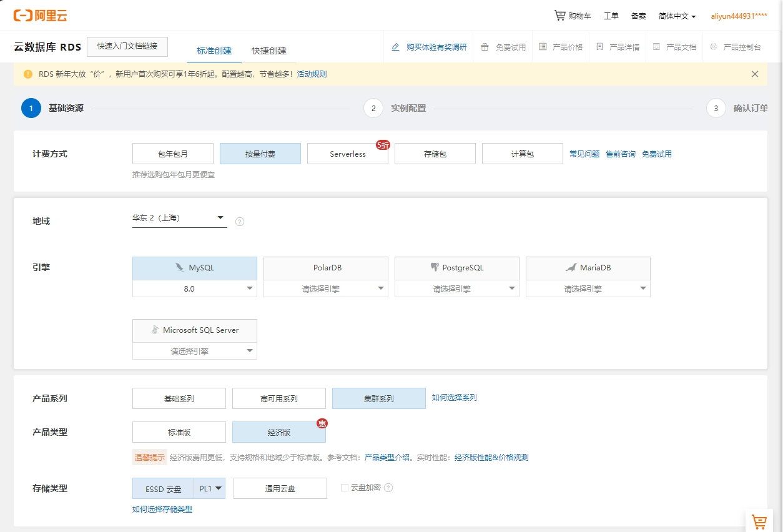The height and width of the screenshot is (532, 783).
Task: Click the floating orange cart icon
Action: click(759, 522)
